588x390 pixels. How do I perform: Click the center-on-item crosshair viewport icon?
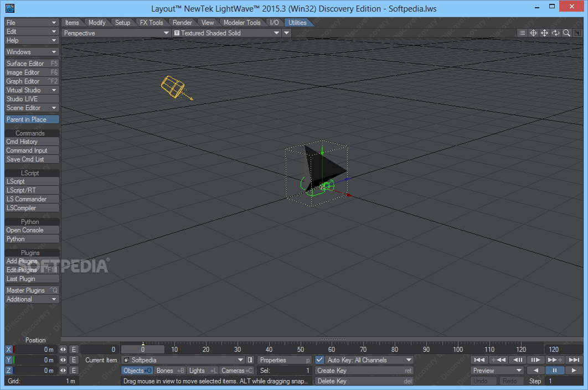pos(533,33)
